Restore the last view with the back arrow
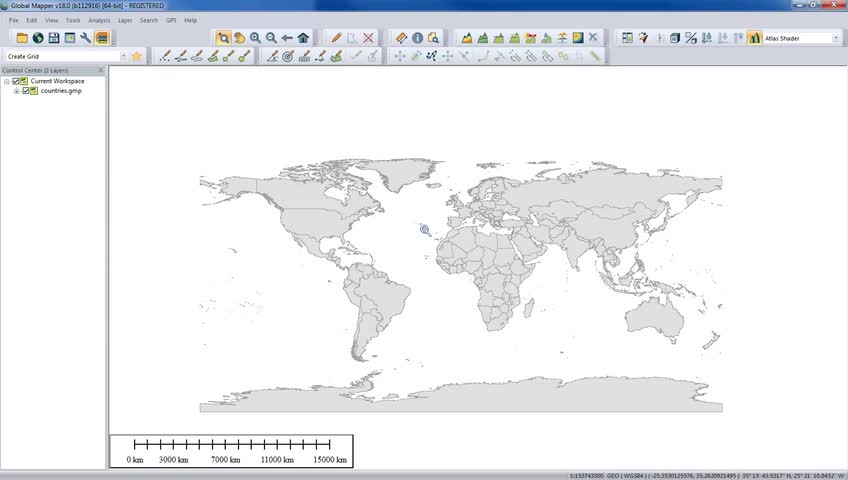 click(x=287, y=38)
